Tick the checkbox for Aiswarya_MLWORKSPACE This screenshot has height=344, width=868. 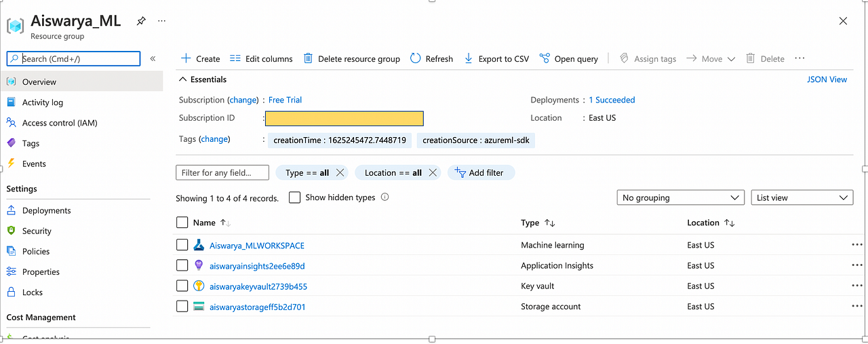tap(182, 245)
